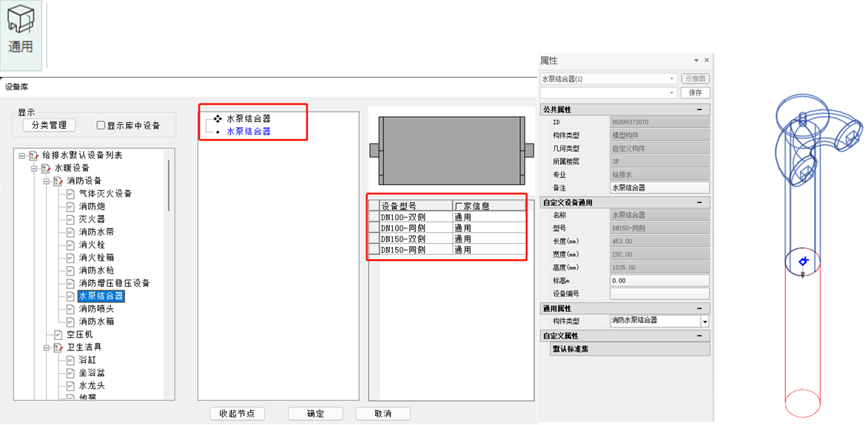Select 消防水枪 tree item
The width and height of the screenshot is (868, 425).
(x=96, y=271)
